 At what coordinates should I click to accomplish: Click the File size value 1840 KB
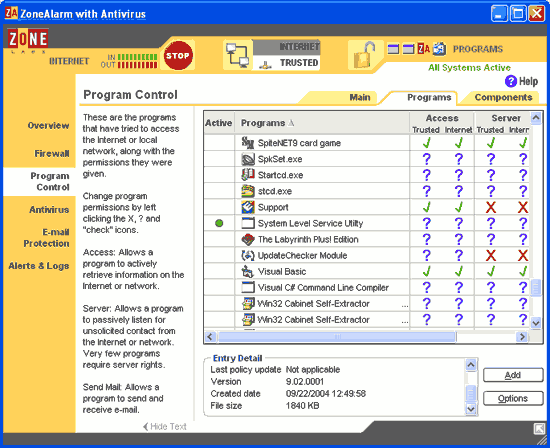[x=302, y=406]
